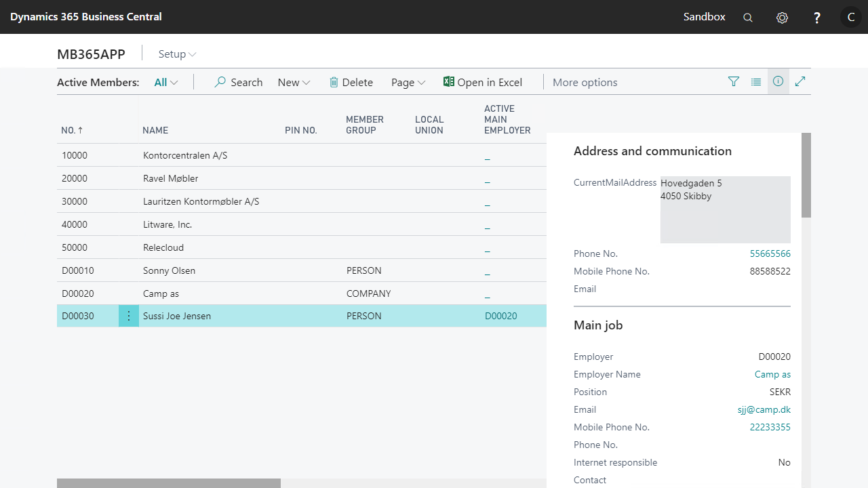Screen dimensions: 868x488
Task: Open the user account avatar C
Action: [851, 17]
